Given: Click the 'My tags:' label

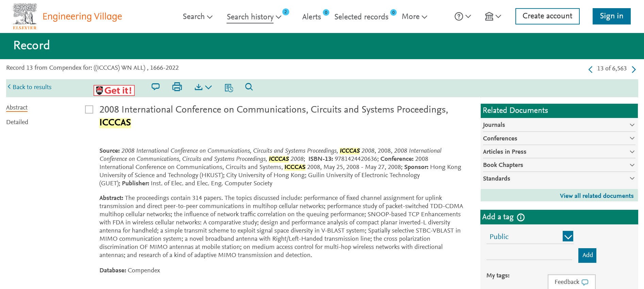Looking at the screenshot, I should point(498,275).
